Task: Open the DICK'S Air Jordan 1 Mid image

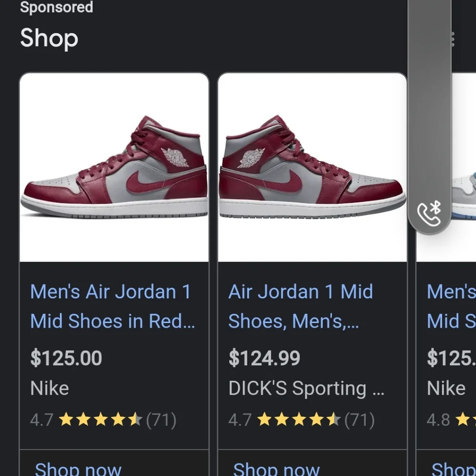Action: pos(312,167)
